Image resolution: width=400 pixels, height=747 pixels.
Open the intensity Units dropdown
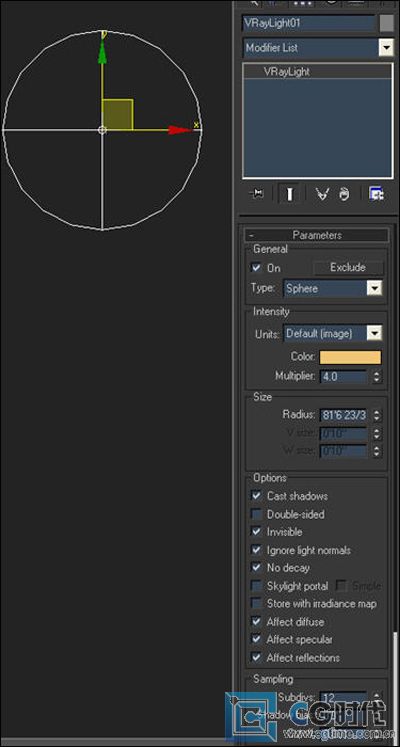(375, 333)
